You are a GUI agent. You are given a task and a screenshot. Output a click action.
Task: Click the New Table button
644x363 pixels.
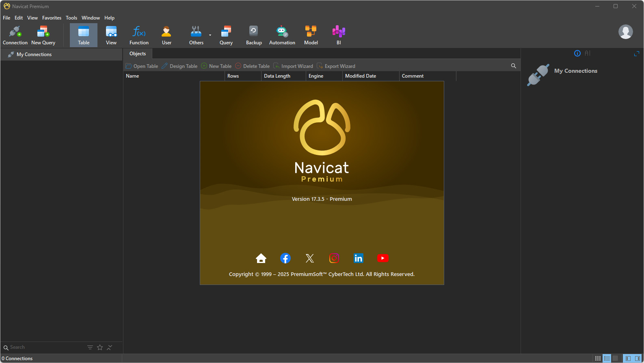(x=216, y=66)
